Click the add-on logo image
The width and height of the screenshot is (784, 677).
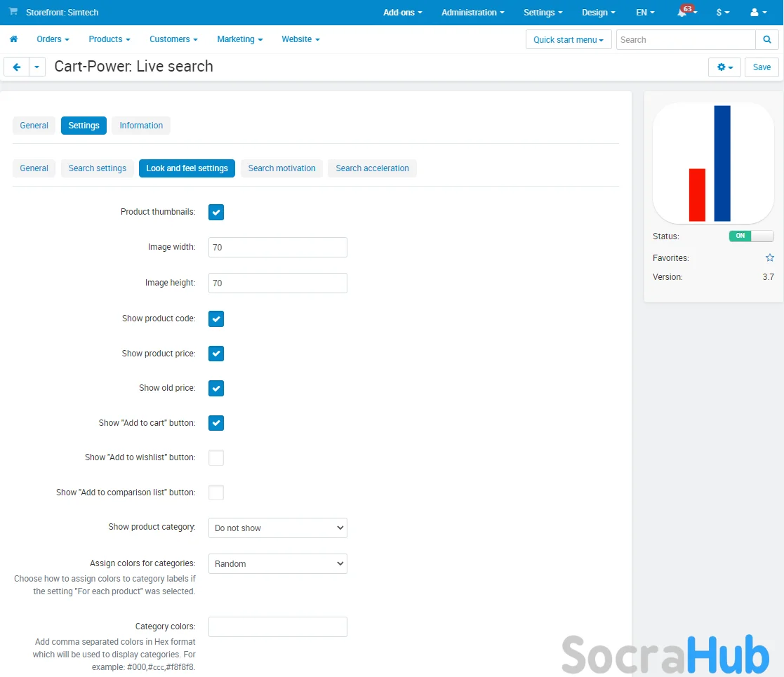tap(714, 163)
